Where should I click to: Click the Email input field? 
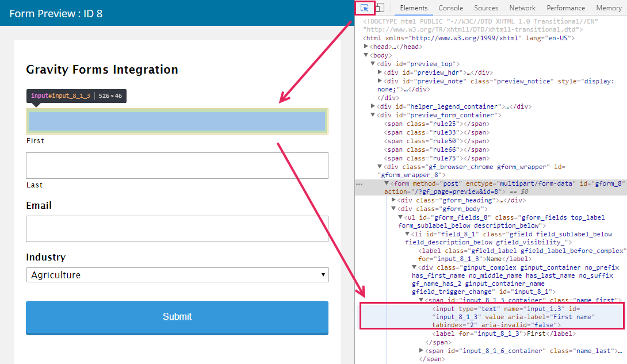point(177,229)
